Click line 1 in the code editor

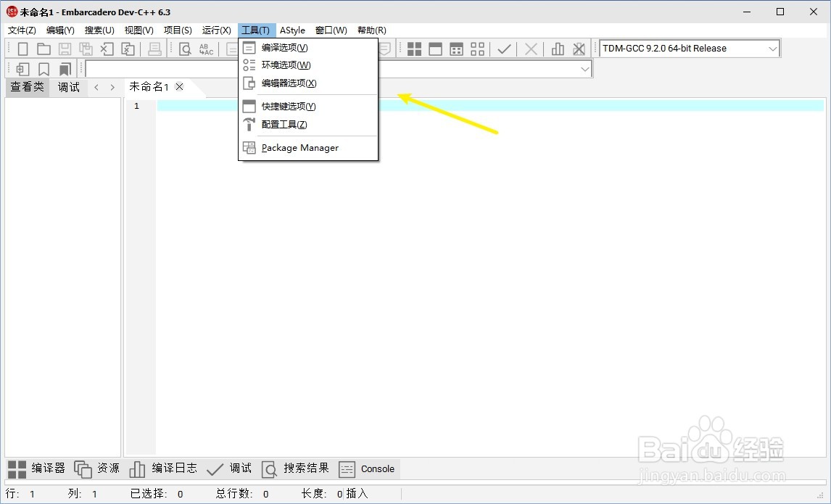click(x=490, y=106)
